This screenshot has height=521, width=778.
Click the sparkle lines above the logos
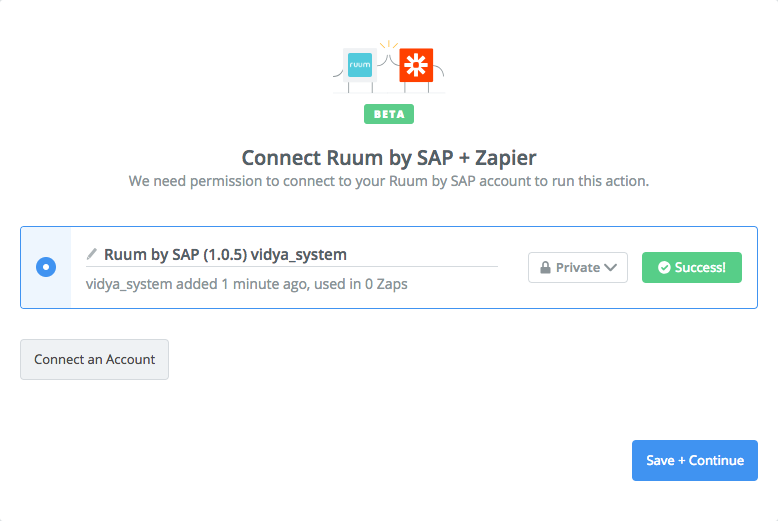coord(389,45)
